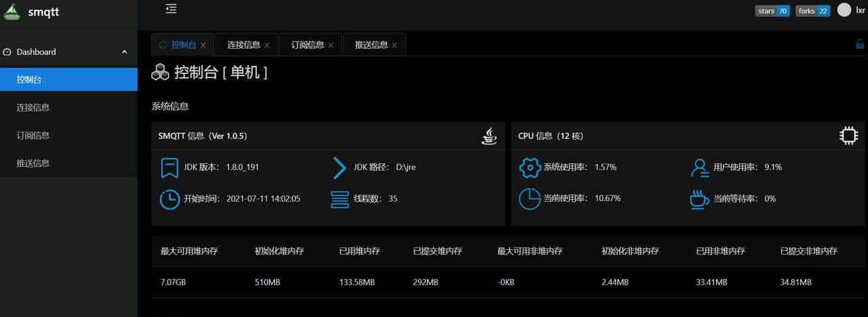Toggle the sidebar collapse hamburger icon
Viewport: 868px width, 317px height.
(171, 9)
